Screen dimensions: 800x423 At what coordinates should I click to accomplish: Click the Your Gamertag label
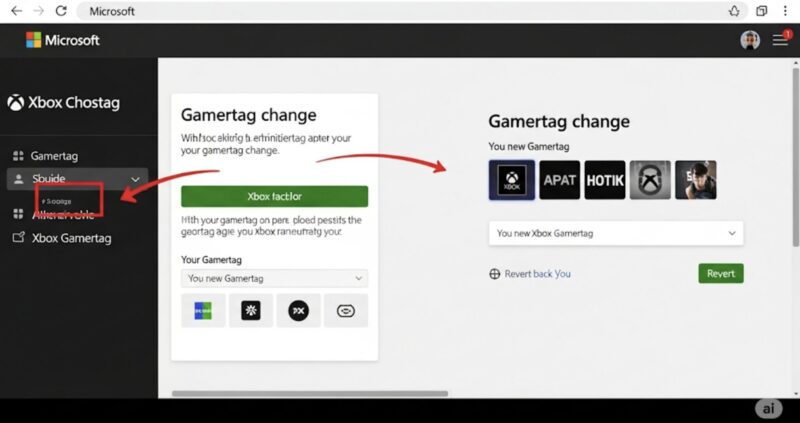pyautogui.click(x=211, y=260)
